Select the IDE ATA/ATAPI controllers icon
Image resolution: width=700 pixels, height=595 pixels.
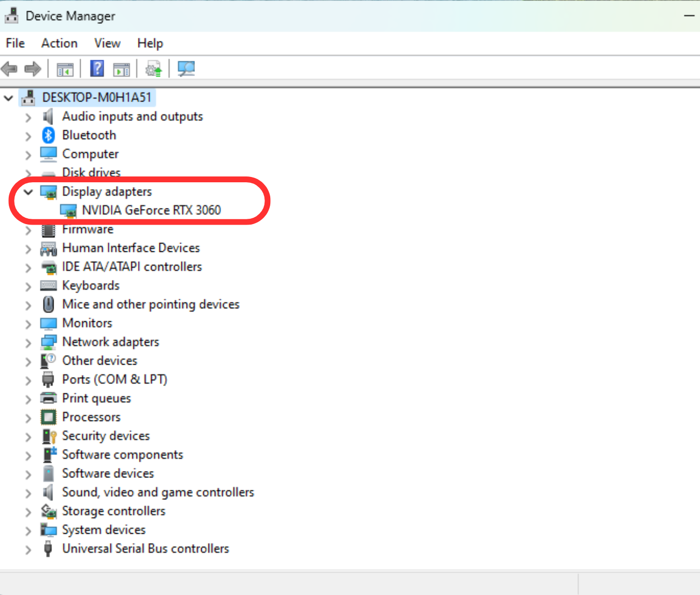(49, 267)
